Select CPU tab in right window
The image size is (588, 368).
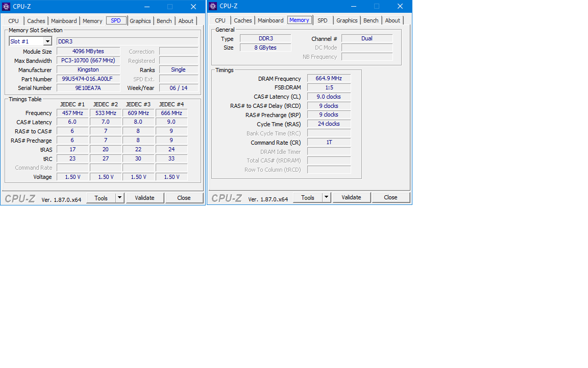pos(220,20)
